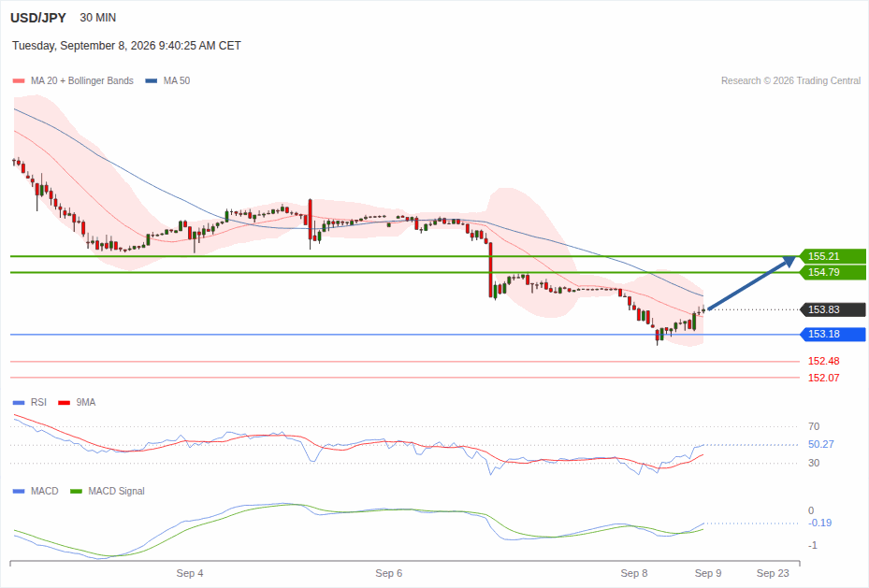Click the Trading Central research credit

point(790,80)
